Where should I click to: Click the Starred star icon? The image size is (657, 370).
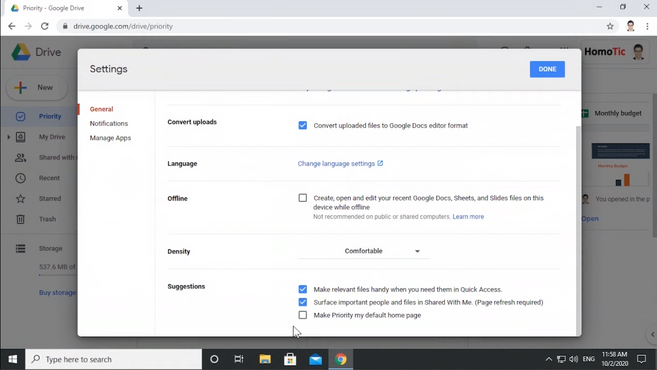(21, 199)
